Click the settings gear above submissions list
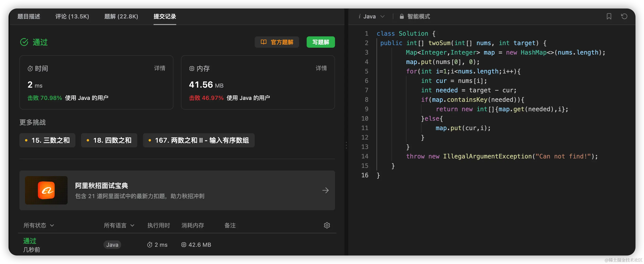The image size is (644, 264). click(327, 225)
